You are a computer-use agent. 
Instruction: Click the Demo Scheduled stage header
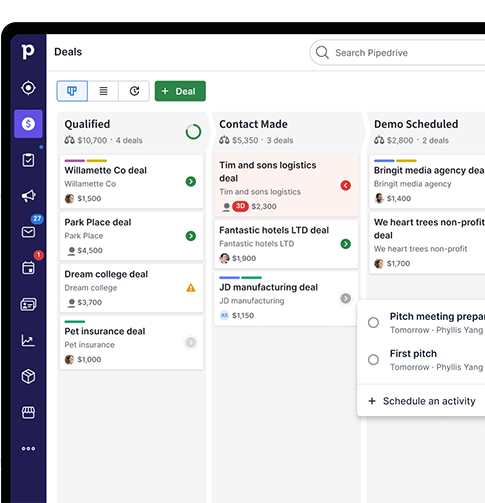416,124
